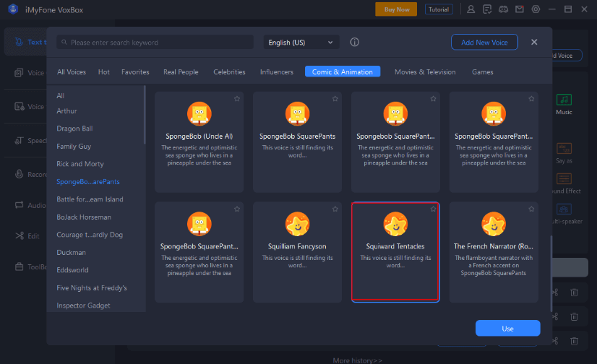This screenshot has height=364, width=597.
Task: Click the Audio convert icon in sidebar
Action: (x=19, y=205)
